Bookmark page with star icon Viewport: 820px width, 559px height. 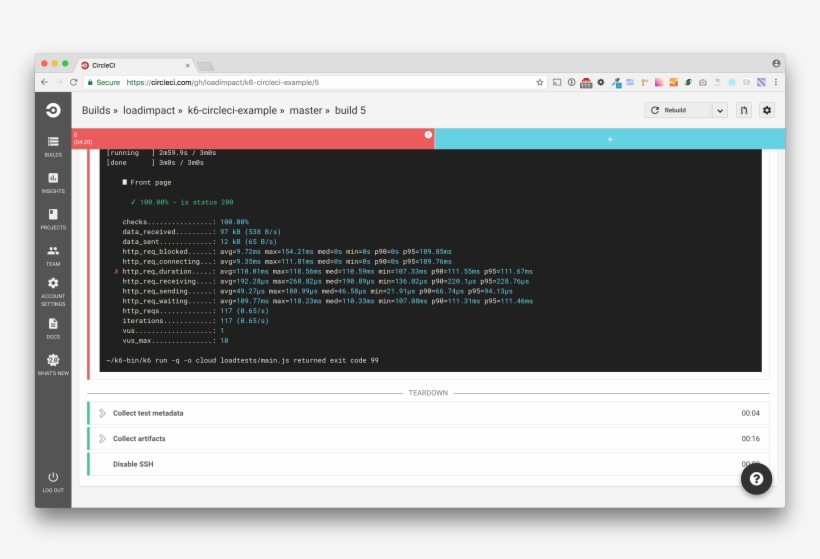540,82
